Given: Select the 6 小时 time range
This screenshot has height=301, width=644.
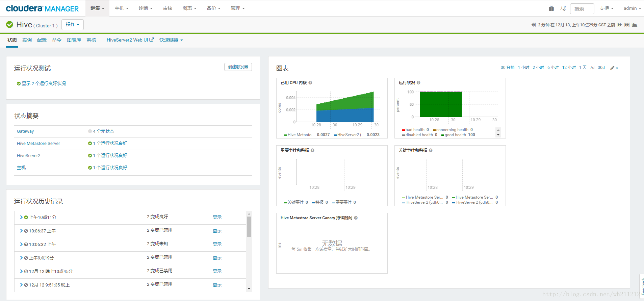Looking at the screenshot, I should click(x=553, y=68).
